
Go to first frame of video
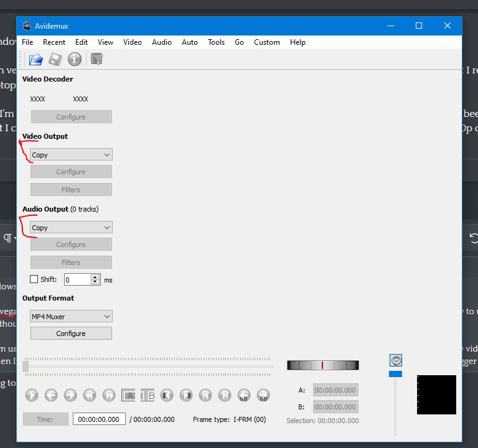[x=205, y=395]
